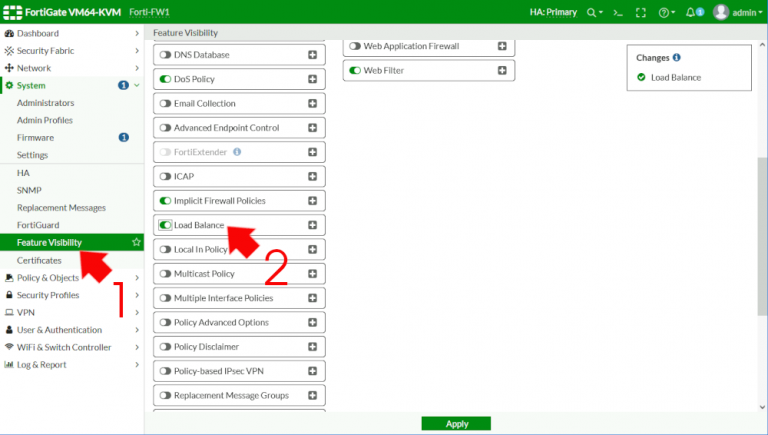
Task: Open the Certificates menu item
Action: [39, 260]
